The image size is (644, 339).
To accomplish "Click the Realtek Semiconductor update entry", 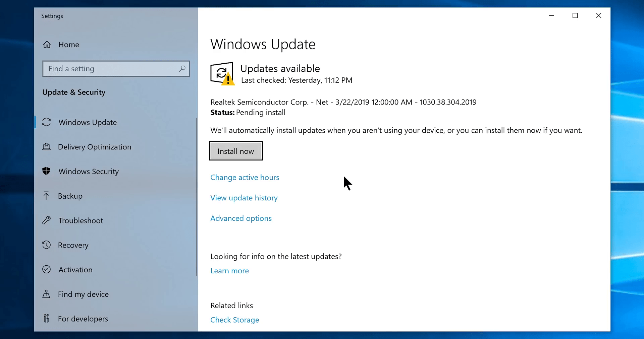I will tap(343, 102).
